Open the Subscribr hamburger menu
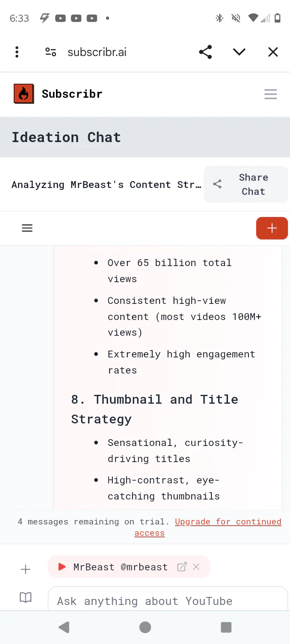The height and width of the screenshot is (644, 290). click(x=270, y=94)
